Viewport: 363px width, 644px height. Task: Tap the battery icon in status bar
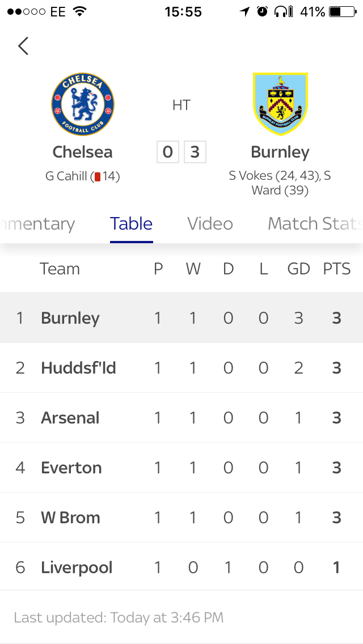click(343, 11)
